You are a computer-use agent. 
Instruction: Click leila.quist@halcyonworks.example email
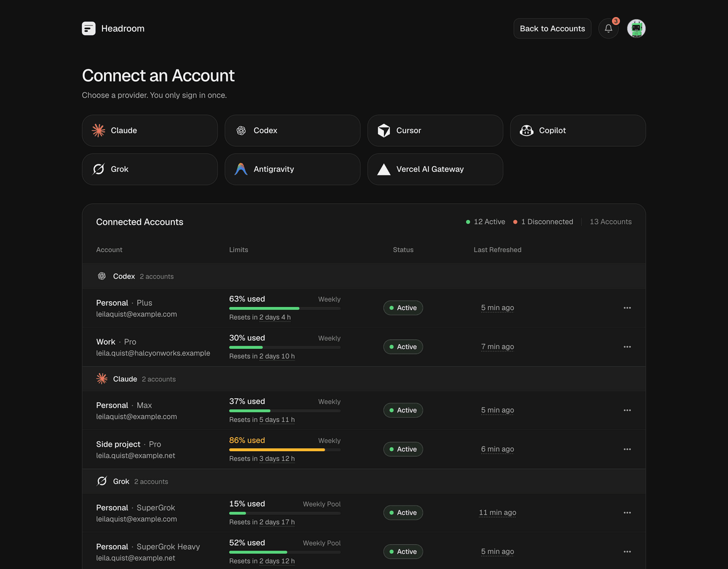[x=153, y=353]
